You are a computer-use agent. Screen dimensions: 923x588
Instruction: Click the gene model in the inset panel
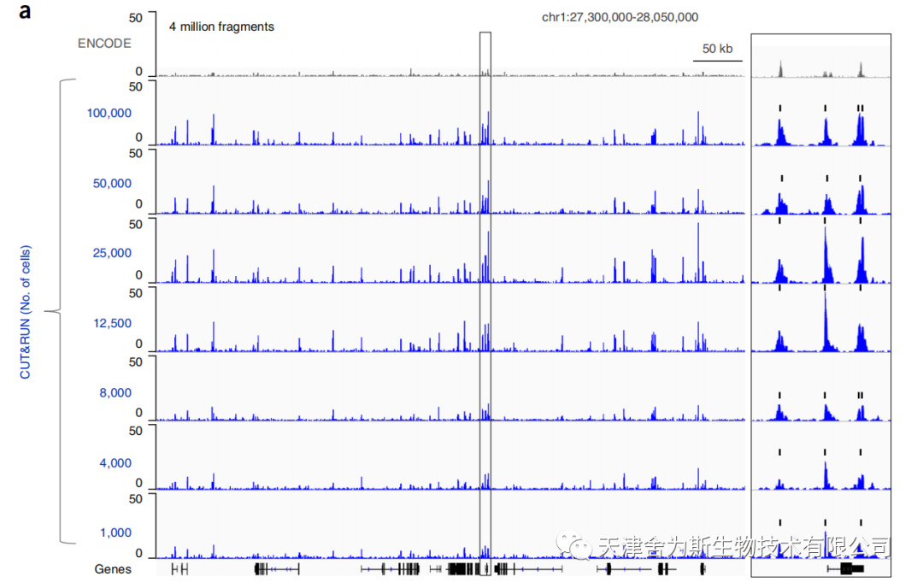845,568
